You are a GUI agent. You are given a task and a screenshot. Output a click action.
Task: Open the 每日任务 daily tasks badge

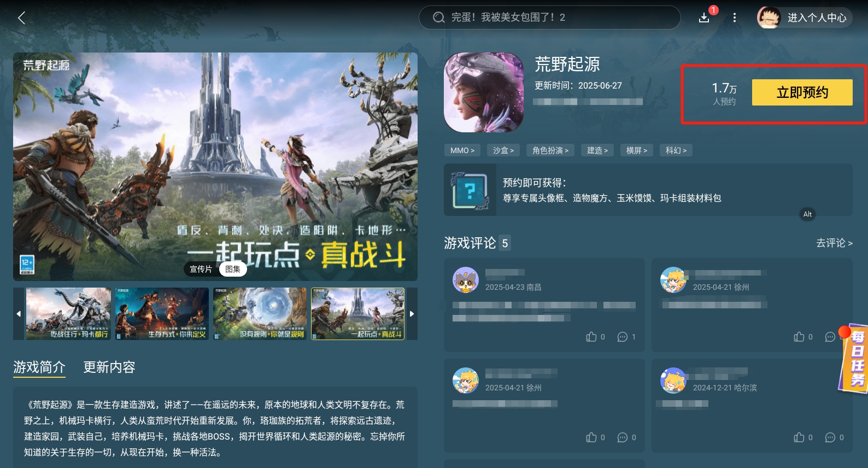pos(854,359)
